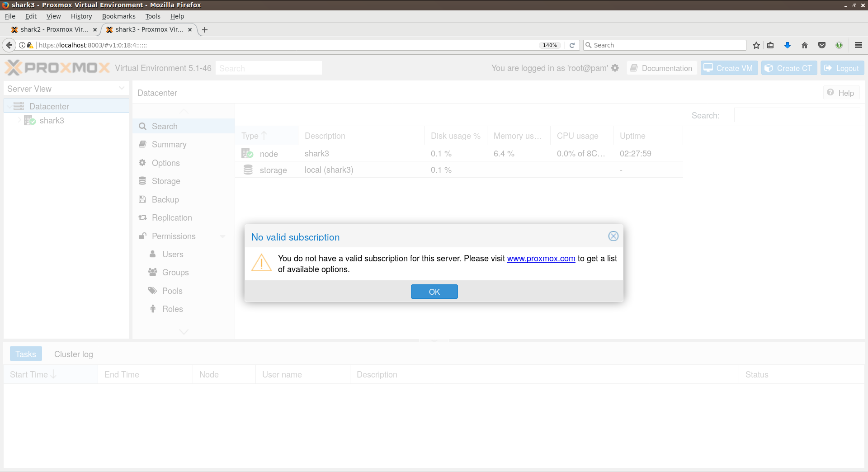
Task: Click the Help button in Datacenter panel
Action: pos(841,93)
